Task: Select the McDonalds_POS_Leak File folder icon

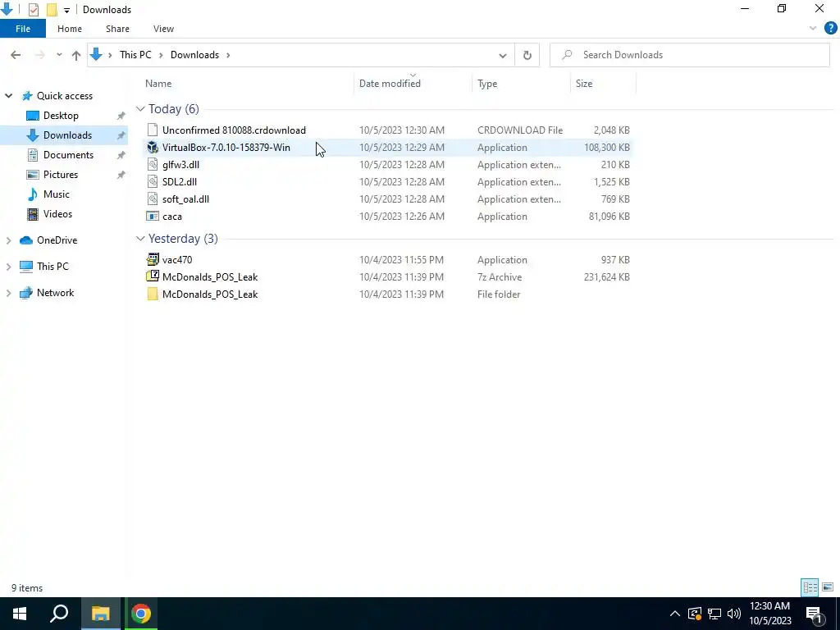Action: click(153, 294)
